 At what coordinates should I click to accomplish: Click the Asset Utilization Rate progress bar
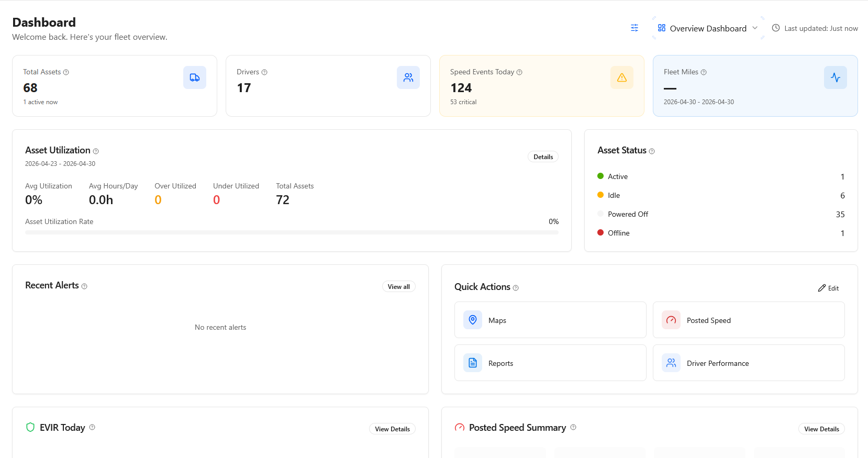(292, 232)
